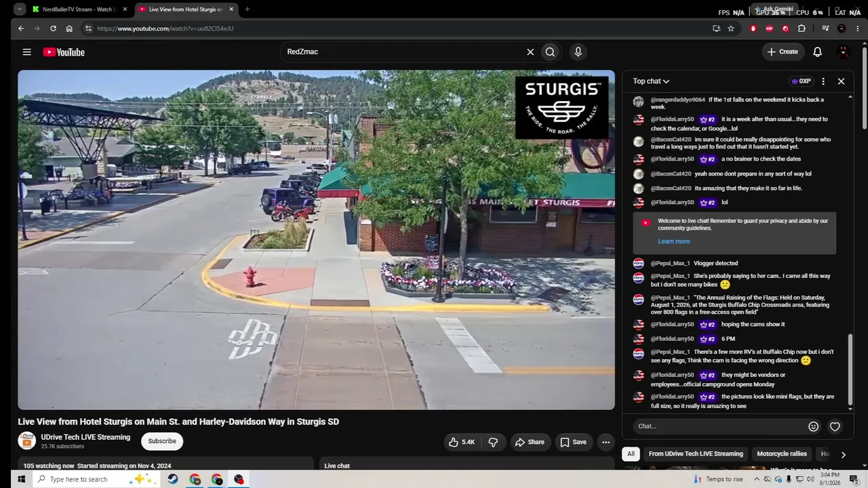Click the Ask Gemini button
Viewport: 868px width, 488px height.
[773, 9]
